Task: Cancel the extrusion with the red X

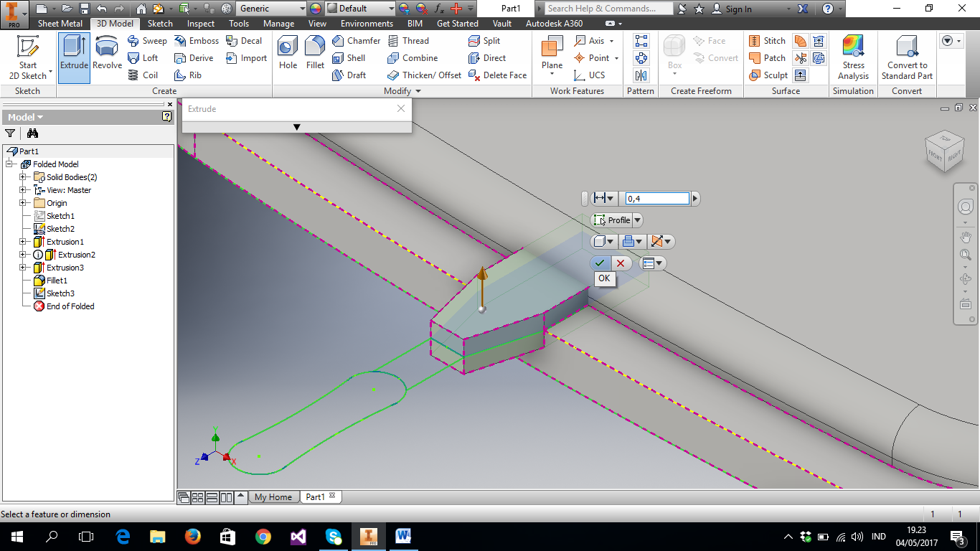Action: [x=621, y=263]
